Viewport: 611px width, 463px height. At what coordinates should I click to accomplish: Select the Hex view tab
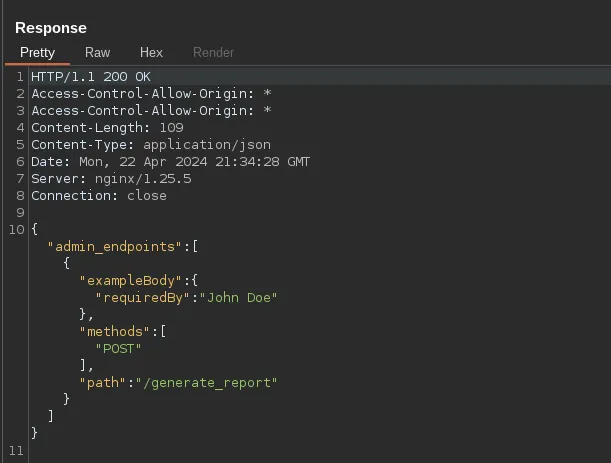click(x=151, y=52)
